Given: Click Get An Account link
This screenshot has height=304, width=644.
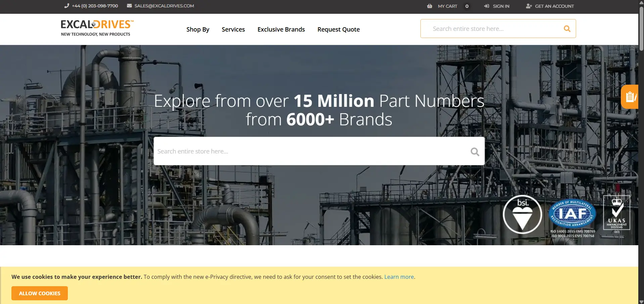Looking at the screenshot, I should point(554,6).
